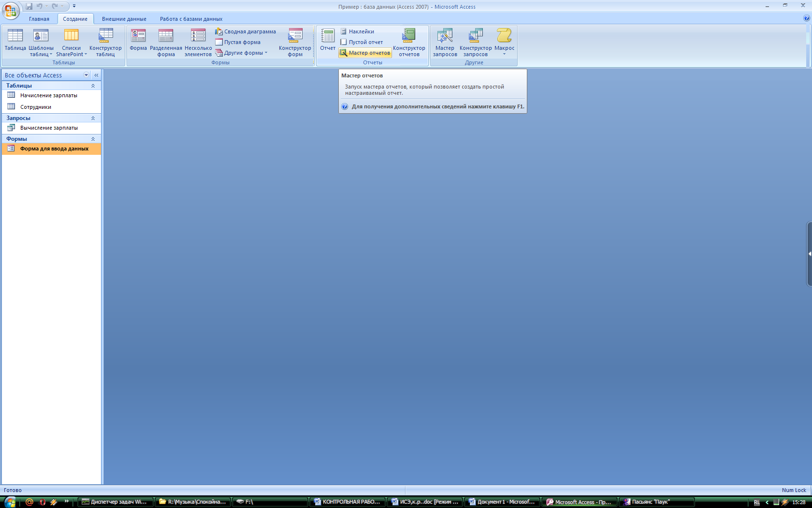The width and height of the screenshot is (812, 508).
Task: Save using the quick access Save icon
Action: tap(29, 6)
